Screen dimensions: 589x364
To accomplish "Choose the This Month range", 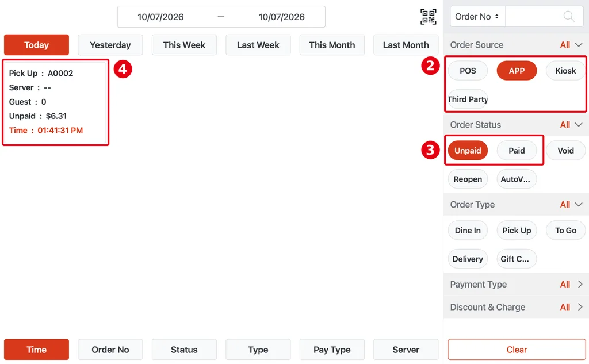I will coord(332,45).
